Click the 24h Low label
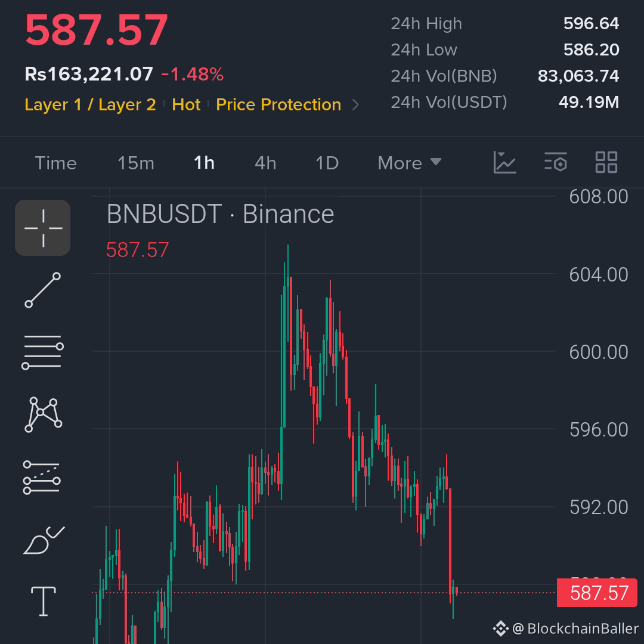 coord(424,49)
